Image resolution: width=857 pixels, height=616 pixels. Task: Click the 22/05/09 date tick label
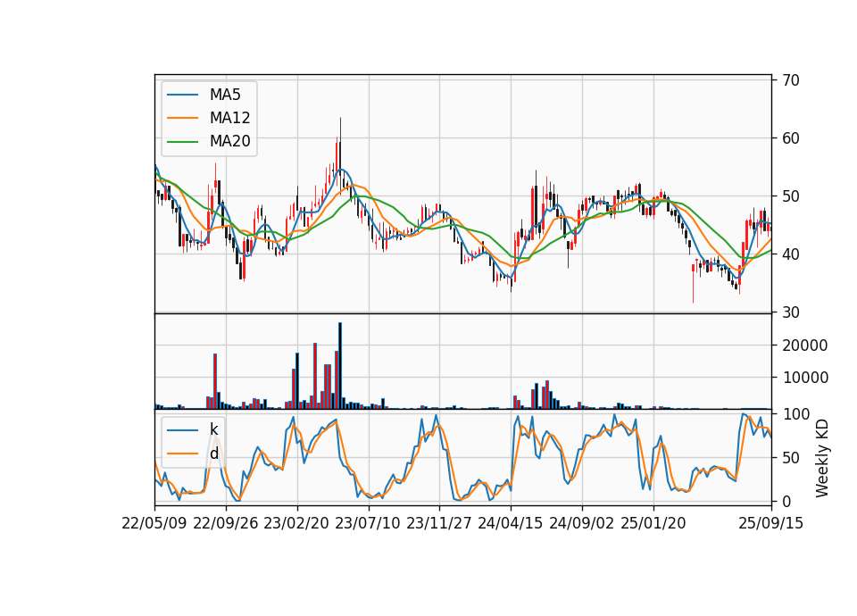point(154,523)
